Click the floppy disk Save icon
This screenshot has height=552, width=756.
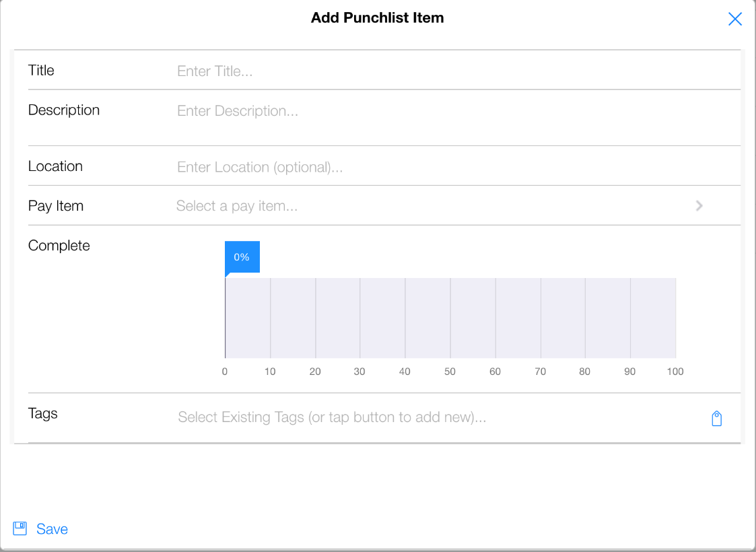click(x=20, y=528)
